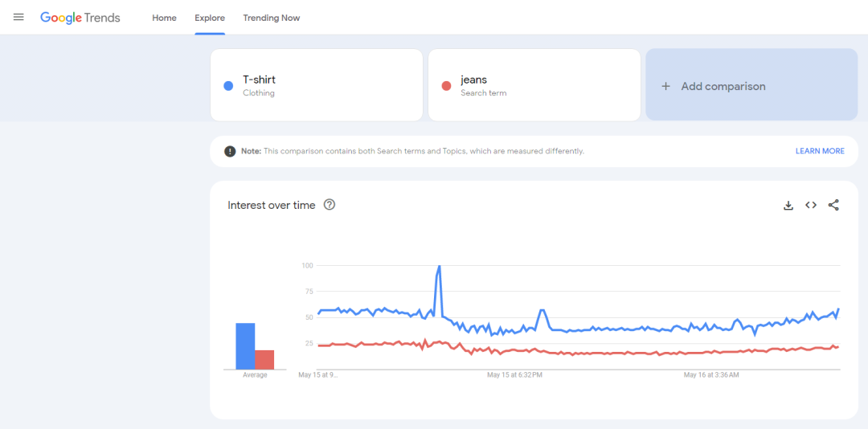This screenshot has height=429, width=868.
Task: Switch to the Explore tab
Action: point(210,18)
